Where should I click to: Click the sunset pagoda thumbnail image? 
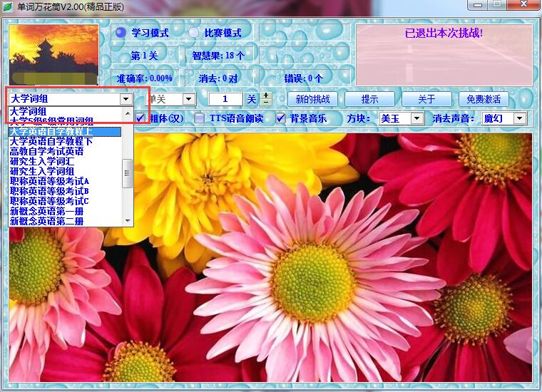click(53, 55)
